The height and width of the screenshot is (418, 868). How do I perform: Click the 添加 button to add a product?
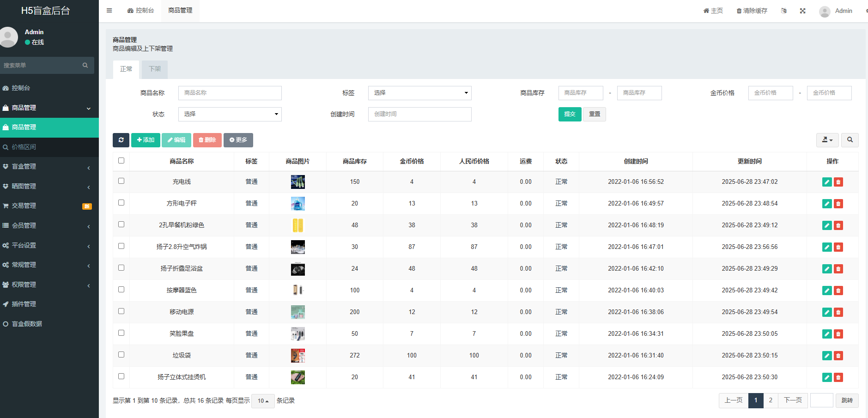coord(146,139)
